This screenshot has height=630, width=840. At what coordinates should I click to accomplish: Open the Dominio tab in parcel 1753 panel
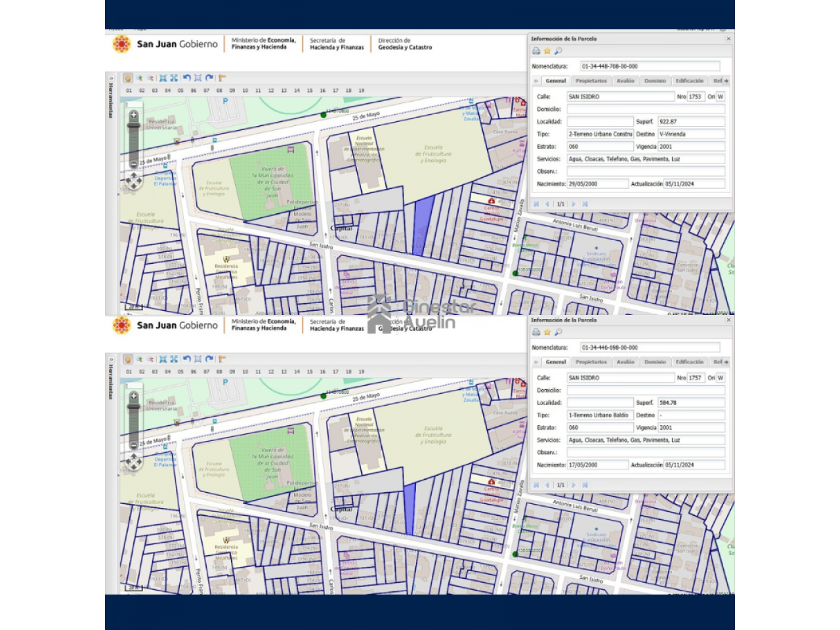(x=655, y=81)
